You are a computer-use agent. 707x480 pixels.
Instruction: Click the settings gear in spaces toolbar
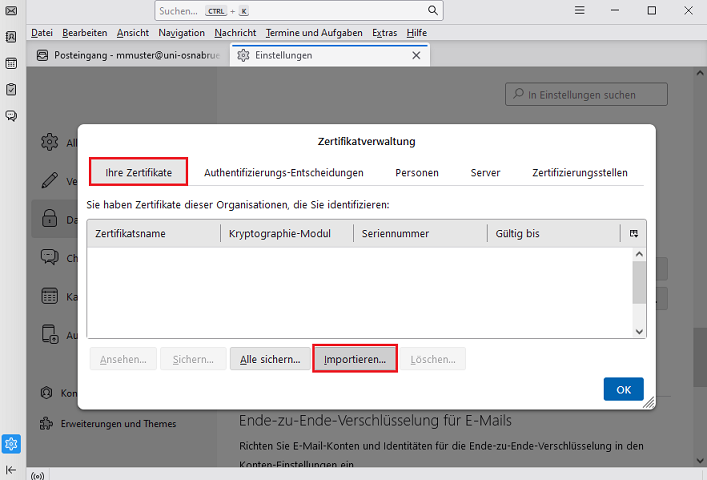click(11, 444)
